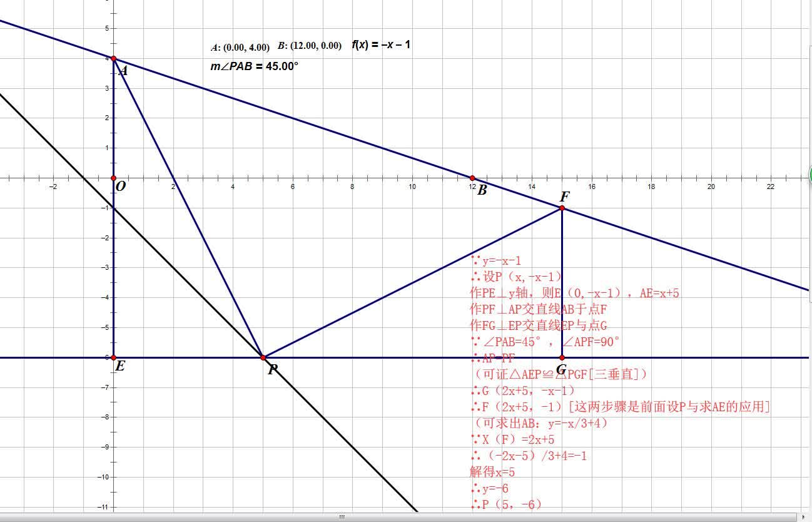The width and height of the screenshot is (812, 522).
Task: Select point P on the black line
Action: coord(263,357)
